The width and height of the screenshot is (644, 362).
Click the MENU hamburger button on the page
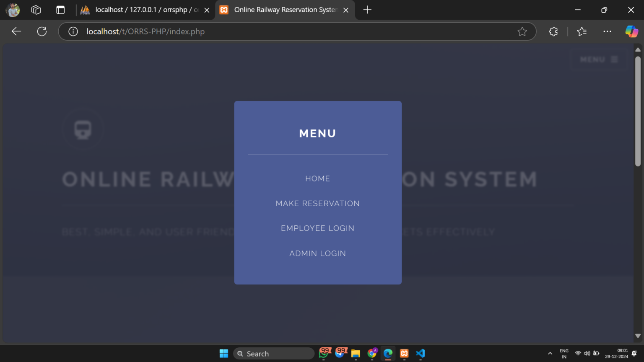tap(599, 59)
